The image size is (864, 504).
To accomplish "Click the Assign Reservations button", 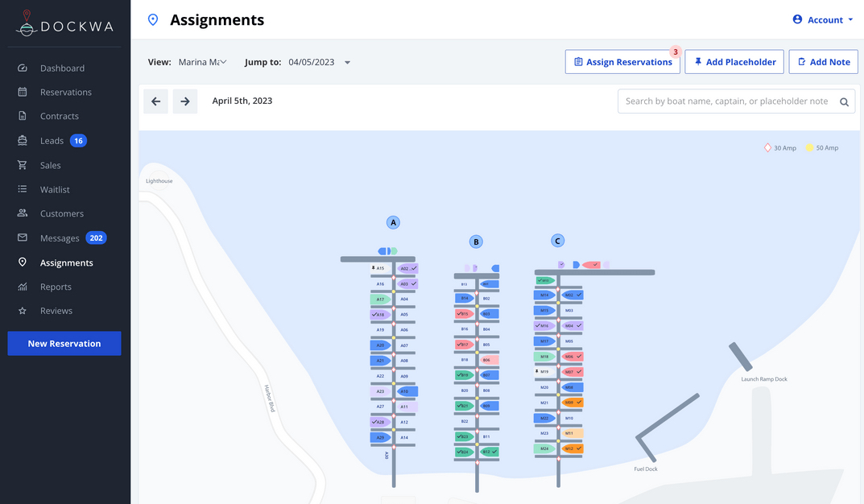I will [622, 62].
